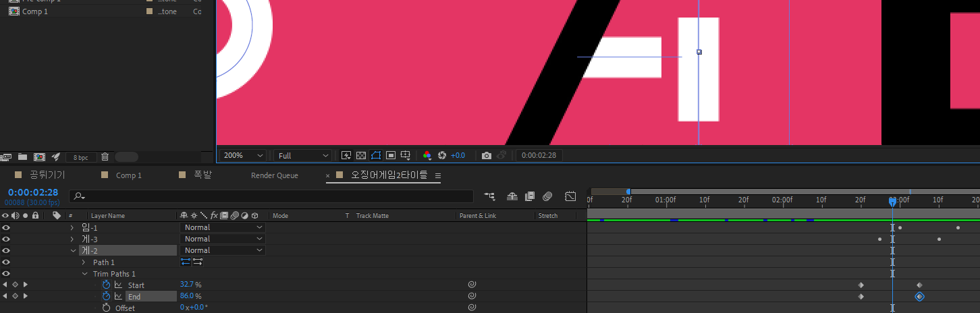The image size is (980, 313).
Task: Open blend mode dropdown for 게-3
Action: pyautogui.click(x=223, y=239)
